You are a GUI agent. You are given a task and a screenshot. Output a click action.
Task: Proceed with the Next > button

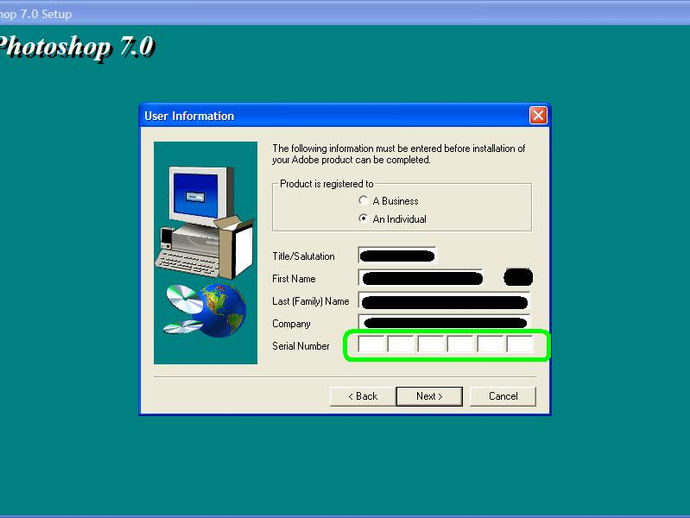point(429,397)
